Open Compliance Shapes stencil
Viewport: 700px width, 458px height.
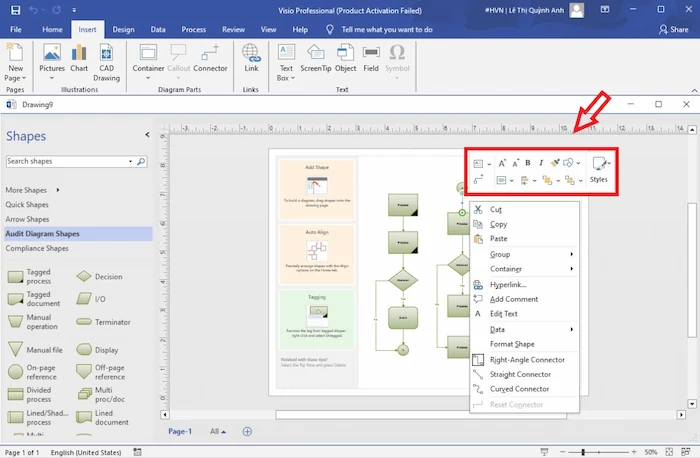pyautogui.click(x=37, y=248)
